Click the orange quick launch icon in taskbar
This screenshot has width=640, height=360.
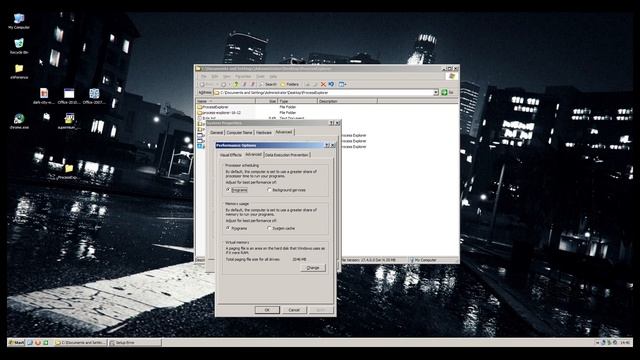click(x=38, y=342)
